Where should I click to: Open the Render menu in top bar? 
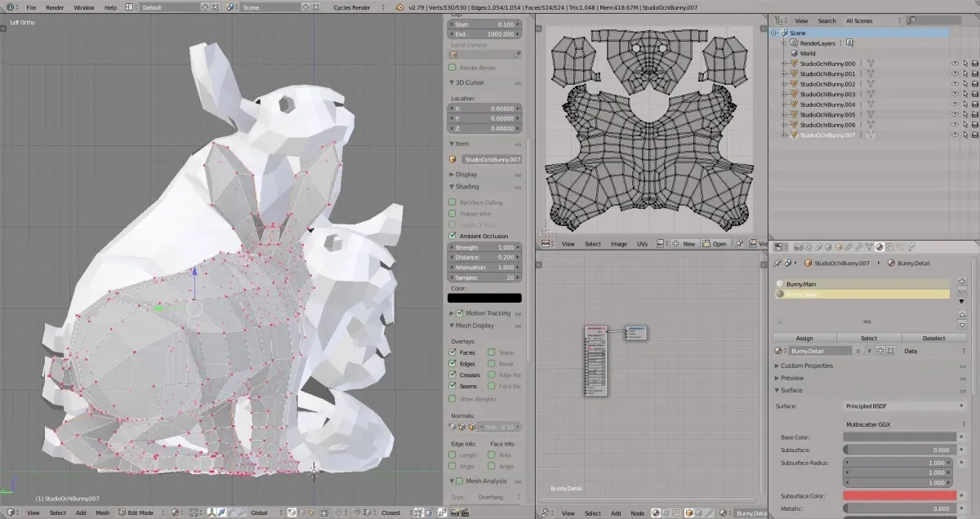click(55, 7)
